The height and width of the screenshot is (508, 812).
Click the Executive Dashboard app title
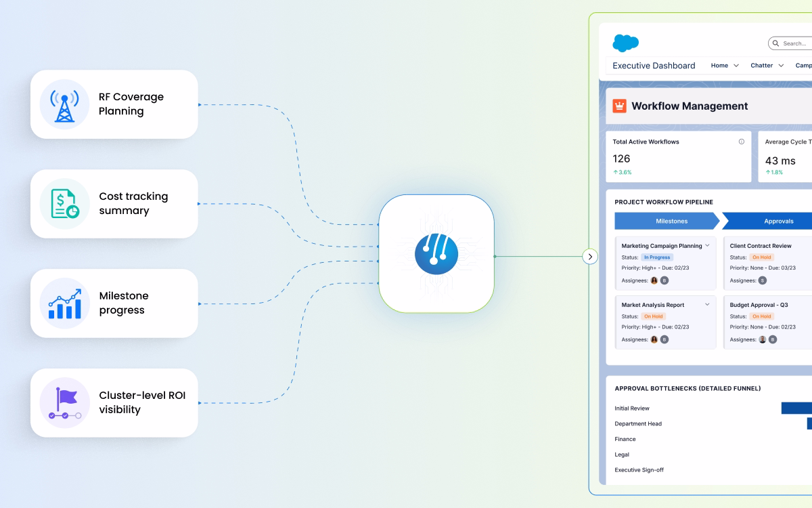654,66
